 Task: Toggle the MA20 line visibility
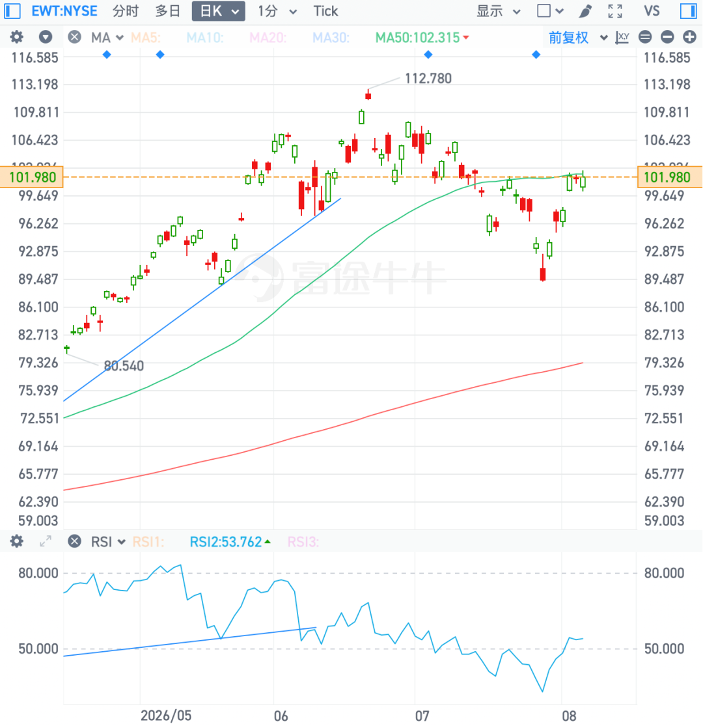click(x=268, y=37)
